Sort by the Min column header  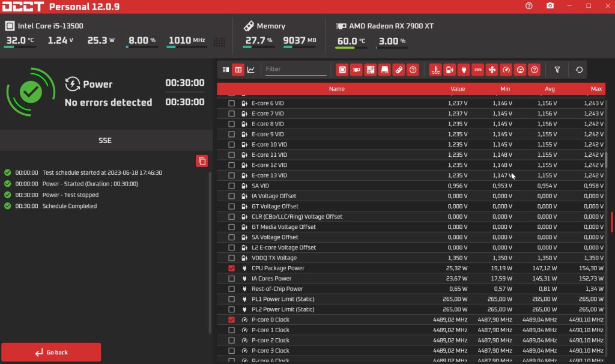pyautogui.click(x=505, y=89)
